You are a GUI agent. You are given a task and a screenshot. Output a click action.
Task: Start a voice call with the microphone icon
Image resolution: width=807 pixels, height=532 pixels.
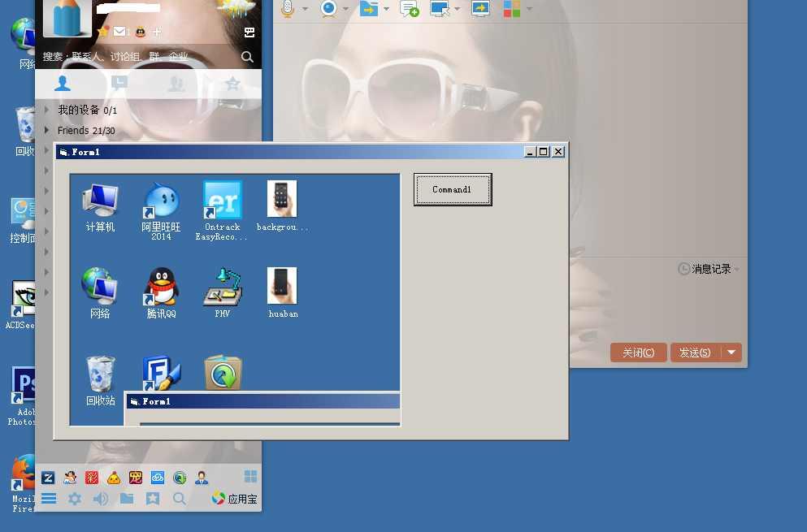click(287, 9)
